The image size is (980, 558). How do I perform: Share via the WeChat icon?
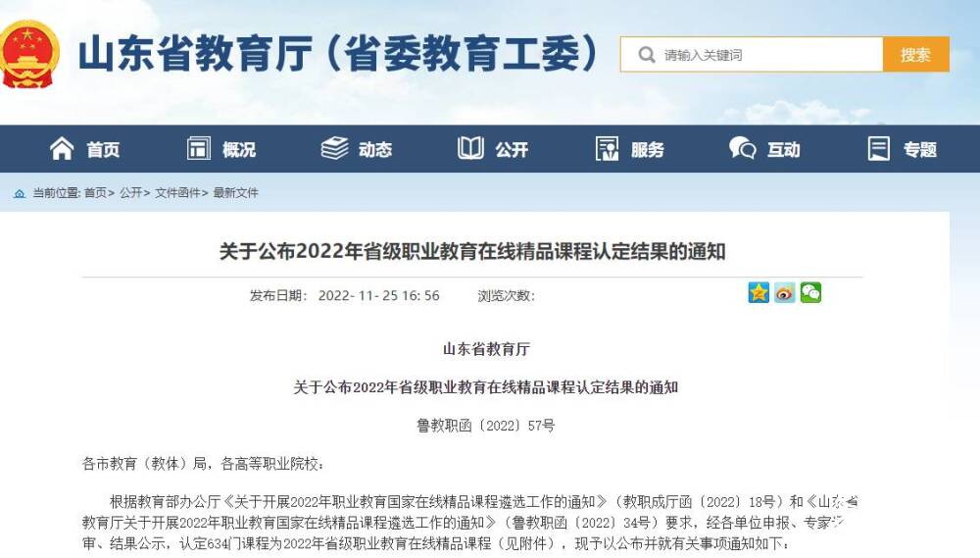pyautogui.click(x=810, y=292)
